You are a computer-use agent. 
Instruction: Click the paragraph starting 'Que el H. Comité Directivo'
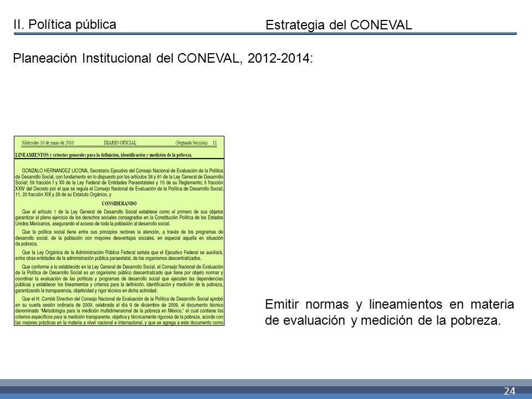119,310
